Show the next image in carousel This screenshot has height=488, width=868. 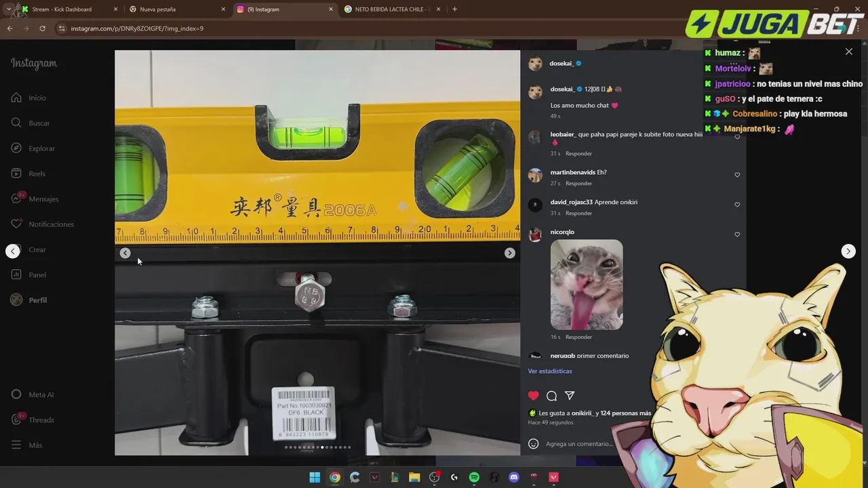[509, 253]
